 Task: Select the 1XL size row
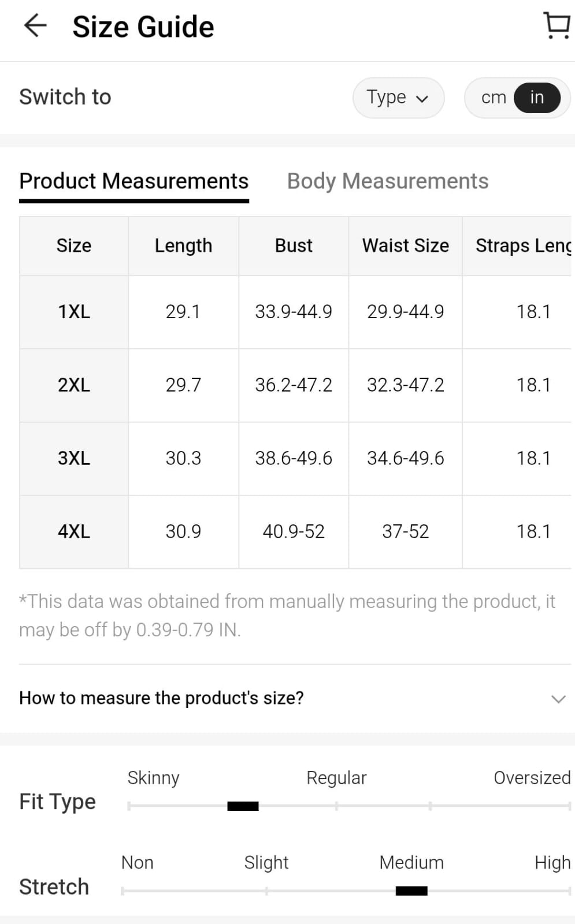click(x=74, y=312)
